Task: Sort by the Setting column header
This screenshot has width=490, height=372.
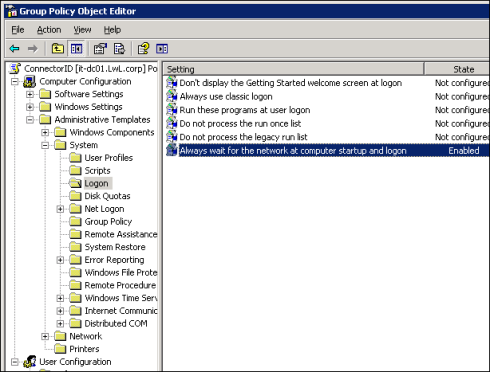Action: (294, 69)
